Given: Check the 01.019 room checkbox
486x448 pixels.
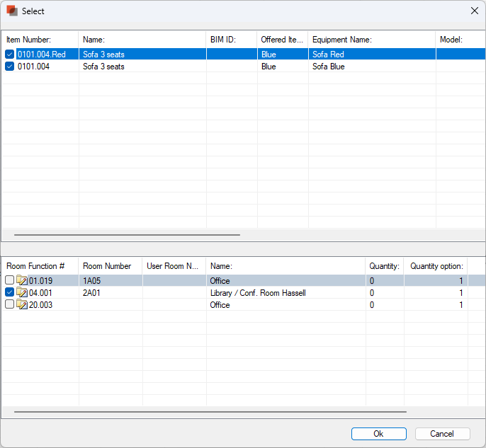Looking at the screenshot, I should [10, 281].
